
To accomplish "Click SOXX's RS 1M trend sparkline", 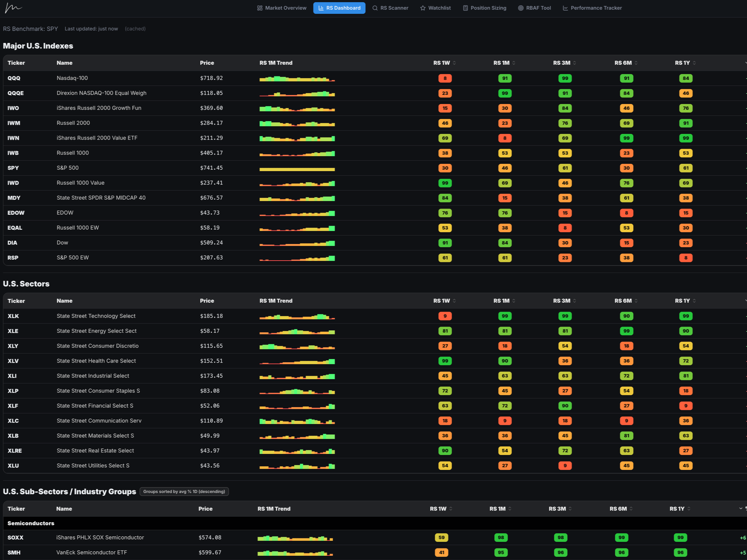I will pos(295,538).
